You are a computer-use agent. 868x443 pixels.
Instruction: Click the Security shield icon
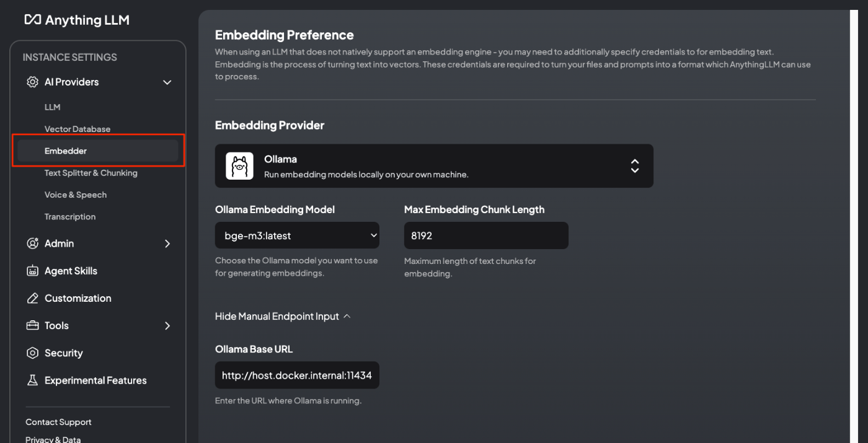(33, 353)
